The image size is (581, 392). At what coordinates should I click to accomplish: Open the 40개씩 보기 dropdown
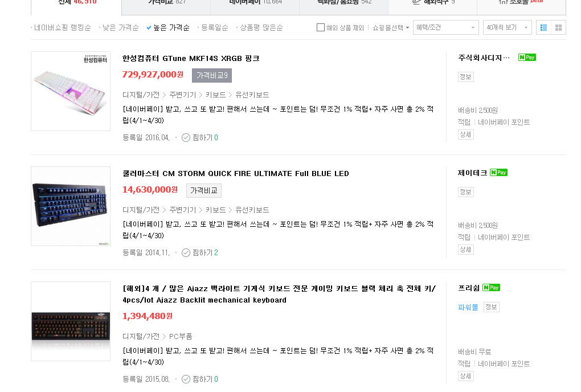508,27
